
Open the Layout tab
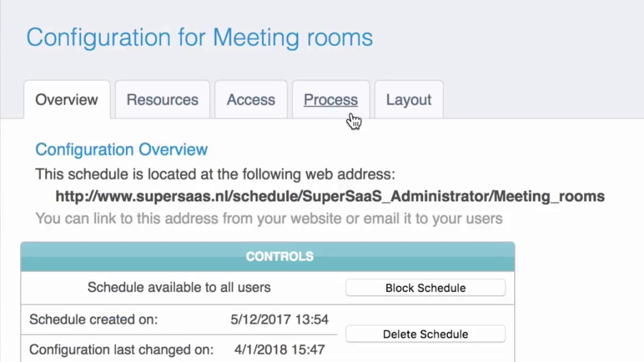(x=409, y=100)
